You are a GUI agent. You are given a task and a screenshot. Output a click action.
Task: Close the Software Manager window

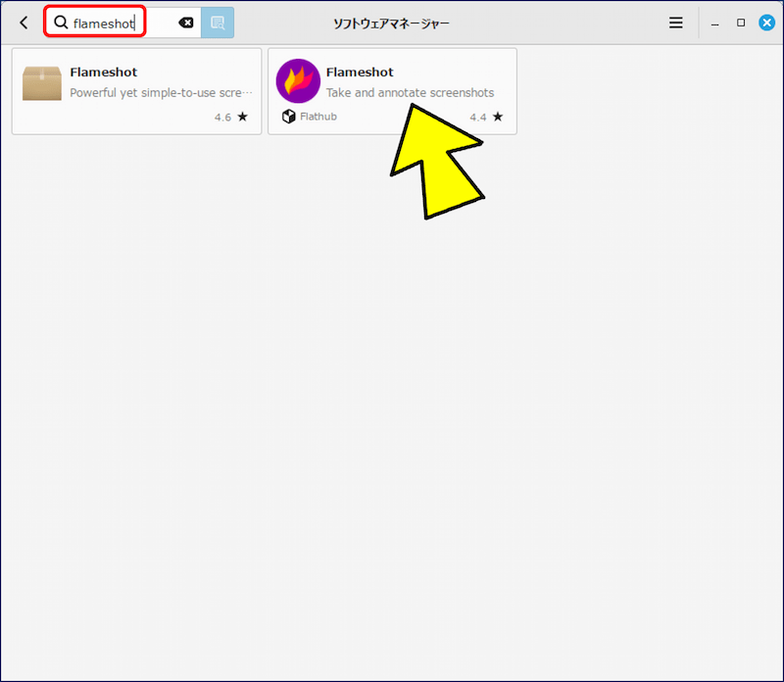coord(766,23)
